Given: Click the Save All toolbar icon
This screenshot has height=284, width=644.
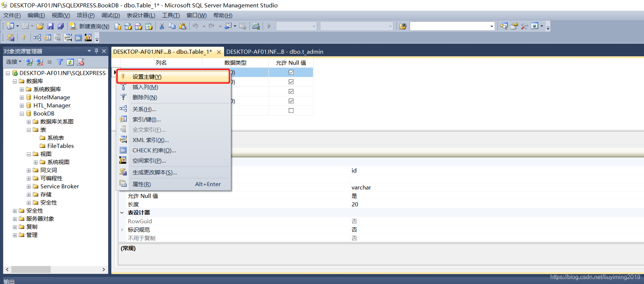Looking at the screenshot, I should tap(61, 26).
